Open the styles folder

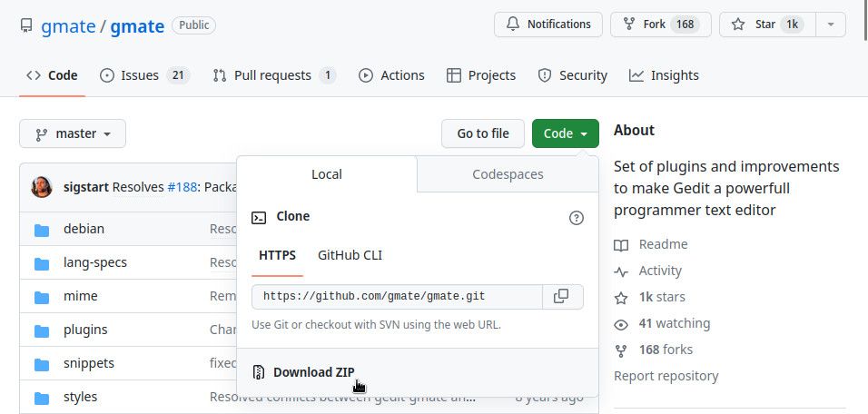[80, 397]
